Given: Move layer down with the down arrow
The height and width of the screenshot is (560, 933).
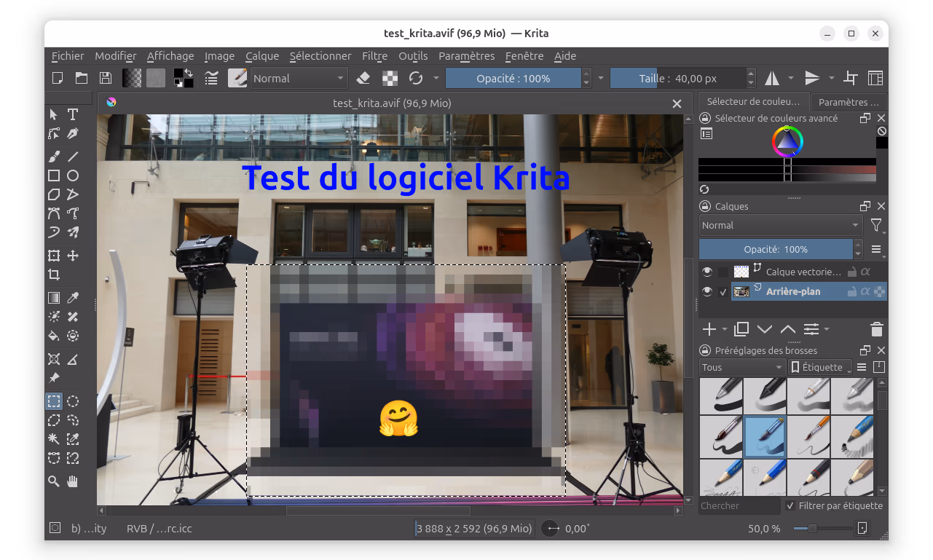Looking at the screenshot, I should [x=765, y=329].
